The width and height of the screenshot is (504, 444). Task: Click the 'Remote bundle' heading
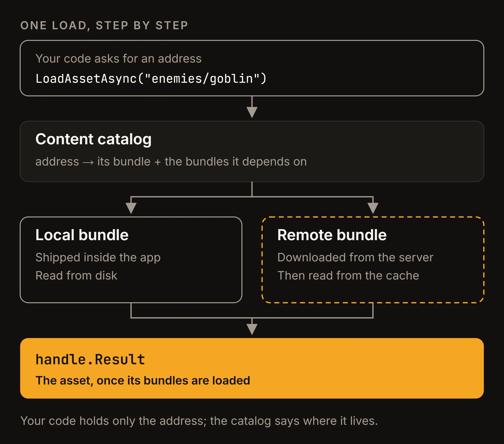[332, 235]
